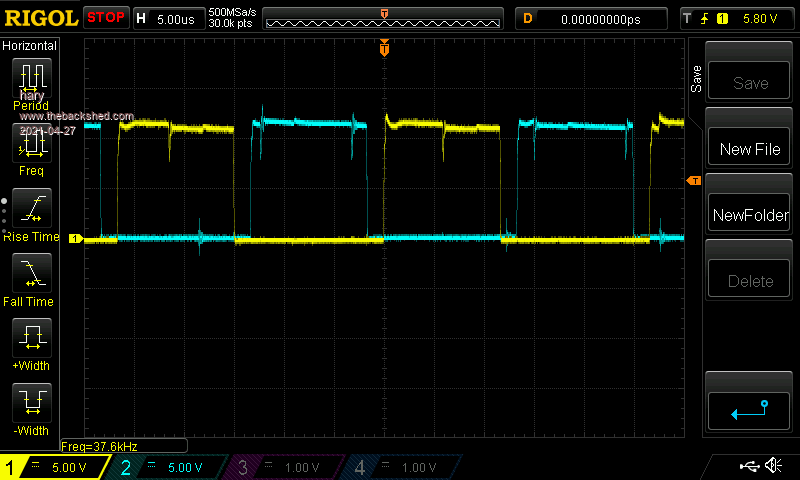Click the New File button

[749, 149]
